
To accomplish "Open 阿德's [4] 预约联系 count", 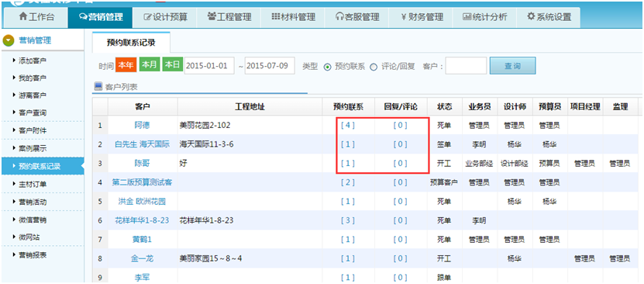I will pyautogui.click(x=348, y=126).
